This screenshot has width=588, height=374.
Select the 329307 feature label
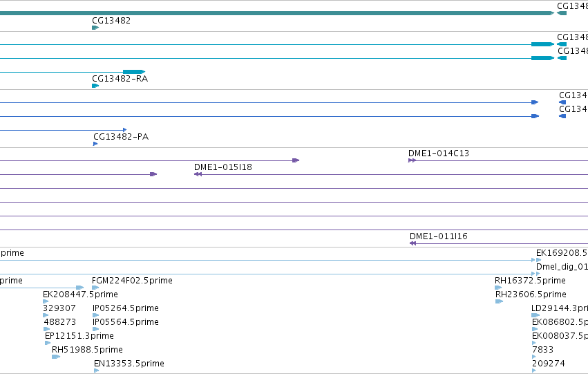[59, 308]
